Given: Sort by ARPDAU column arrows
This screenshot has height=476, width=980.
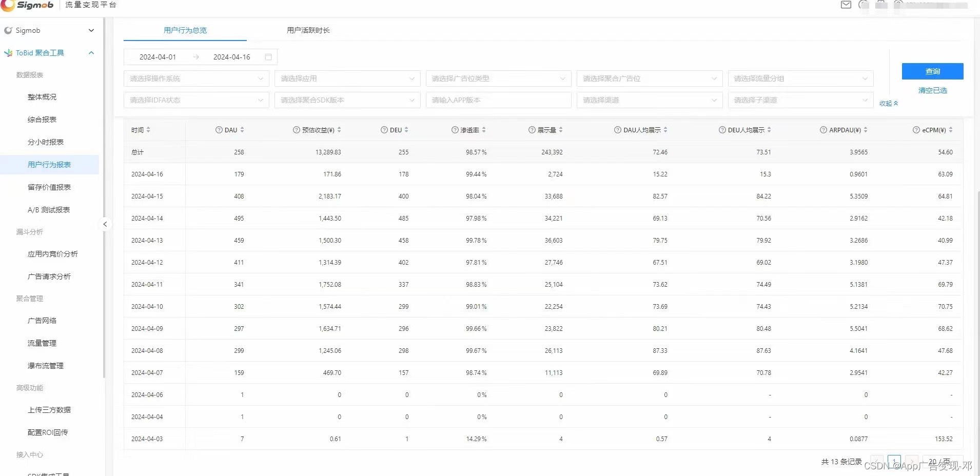Looking at the screenshot, I should click(x=866, y=130).
